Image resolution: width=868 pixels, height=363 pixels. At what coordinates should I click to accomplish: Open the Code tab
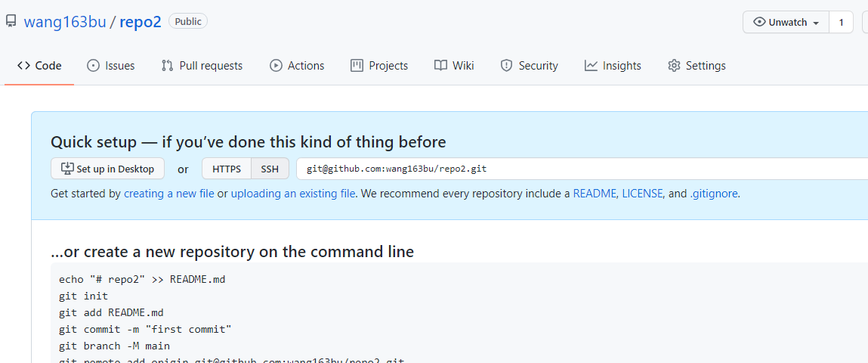click(39, 66)
